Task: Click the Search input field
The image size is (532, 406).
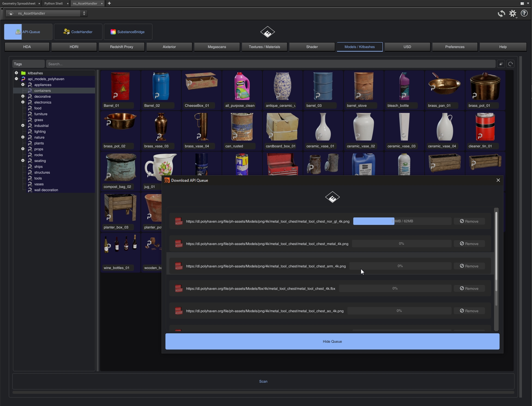Action: click(271, 64)
